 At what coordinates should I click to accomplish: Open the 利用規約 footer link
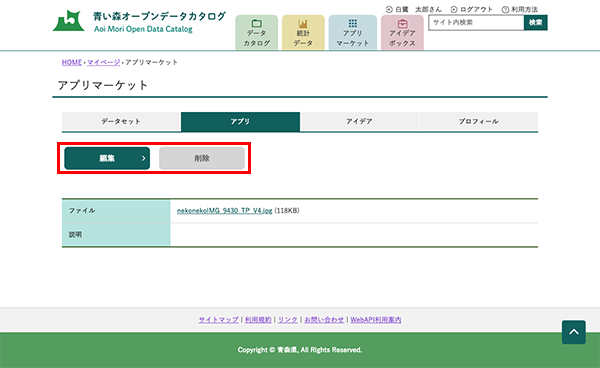point(258,320)
